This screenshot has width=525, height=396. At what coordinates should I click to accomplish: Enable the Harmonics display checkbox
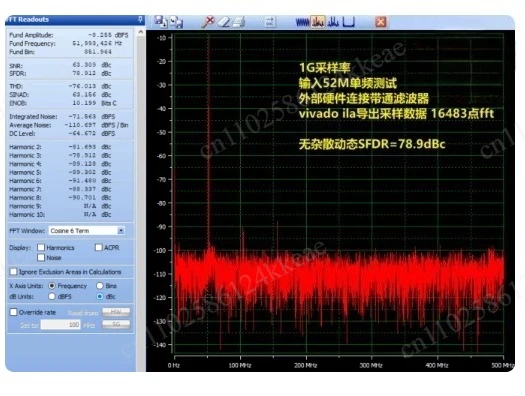[x=41, y=247]
